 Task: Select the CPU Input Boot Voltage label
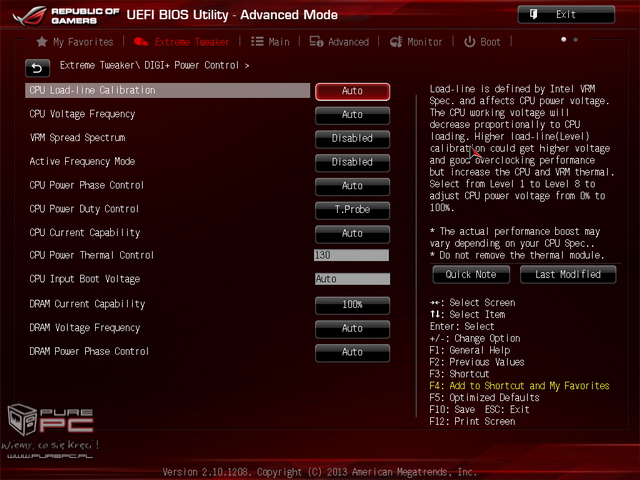coord(84,279)
